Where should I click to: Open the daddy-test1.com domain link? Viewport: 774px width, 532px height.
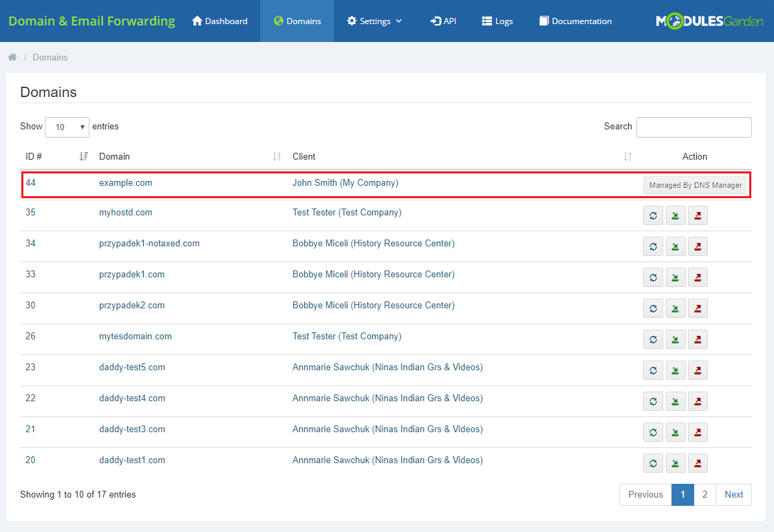[132, 460]
